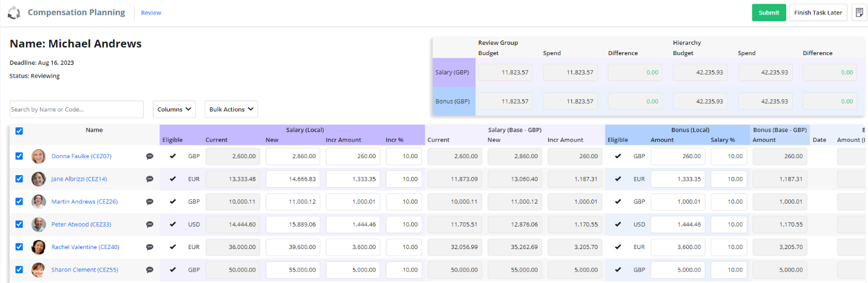Click Peter Atwood's profile photo thumbnail
The height and width of the screenshot is (283, 868).
point(39,224)
